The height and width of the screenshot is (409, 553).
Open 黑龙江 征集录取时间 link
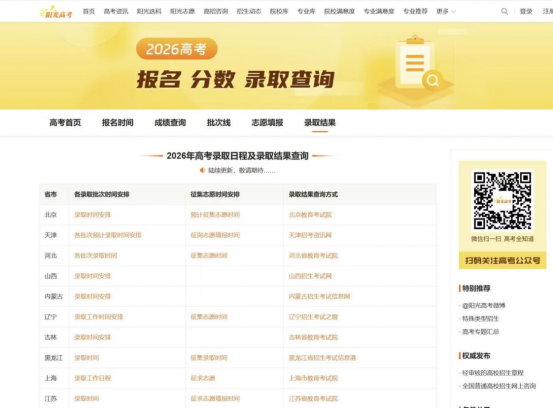[x=209, y=358]
